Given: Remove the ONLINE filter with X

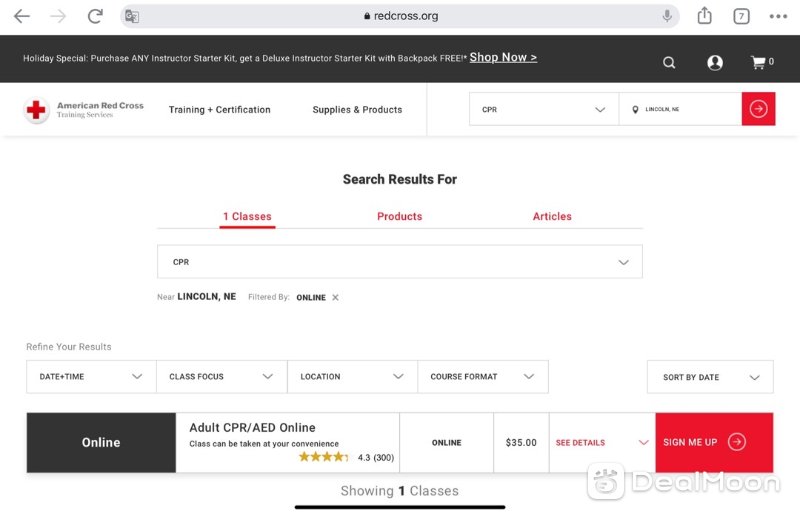Looking at the screenshot, I should pyautogui.click(x=335, y=298).
